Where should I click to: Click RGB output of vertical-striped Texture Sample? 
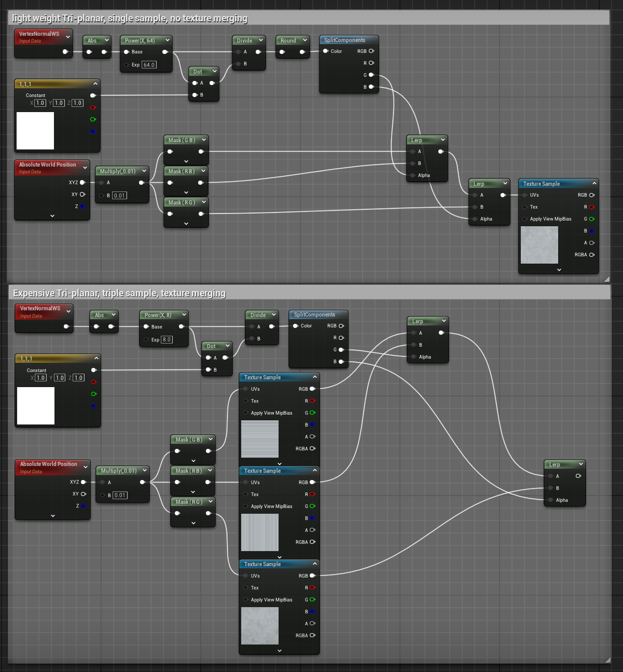click(x=312, y=482)
